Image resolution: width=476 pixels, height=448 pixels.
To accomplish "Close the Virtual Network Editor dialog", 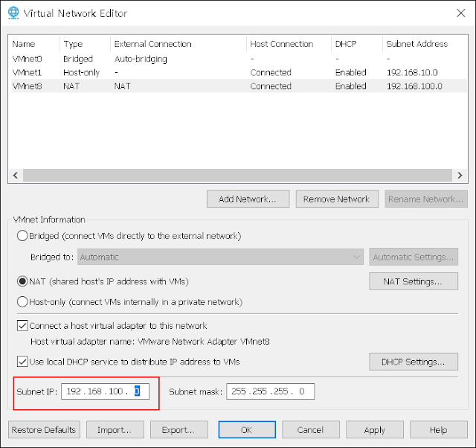I will tap(461, 13).
